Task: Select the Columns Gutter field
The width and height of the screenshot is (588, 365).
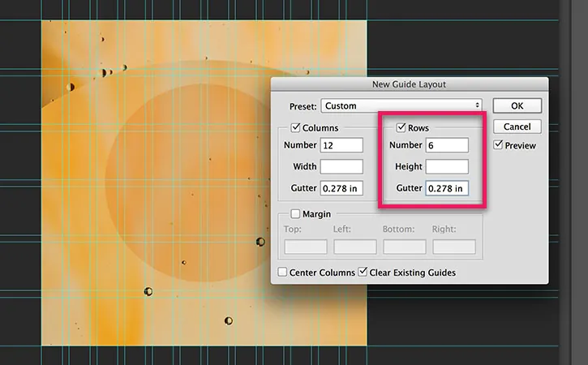Action: click(341, 188)
